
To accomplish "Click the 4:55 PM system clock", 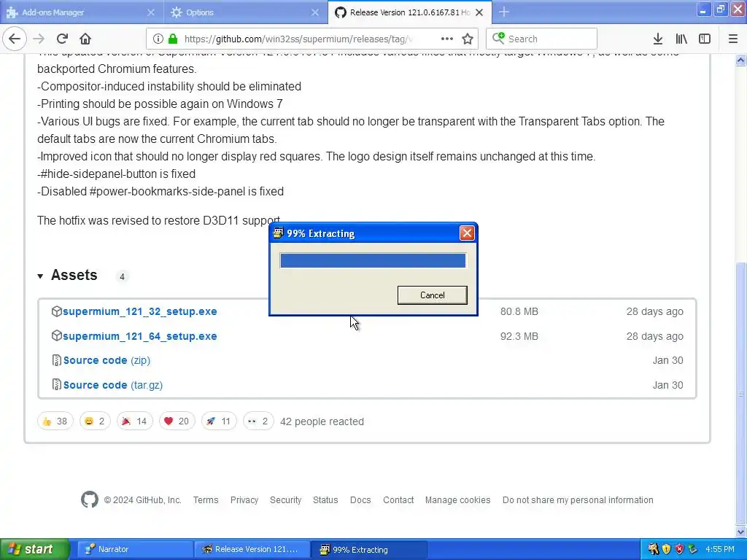I will (720, 549).
